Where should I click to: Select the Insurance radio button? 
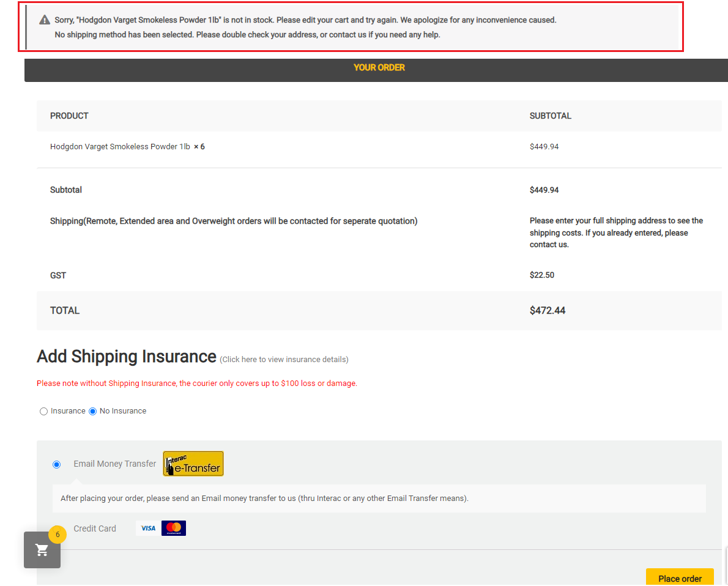pos(43,411)
